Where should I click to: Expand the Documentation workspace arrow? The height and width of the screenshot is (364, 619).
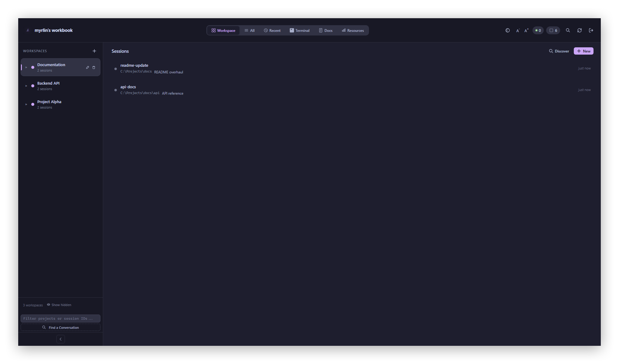tap(26, 67)
